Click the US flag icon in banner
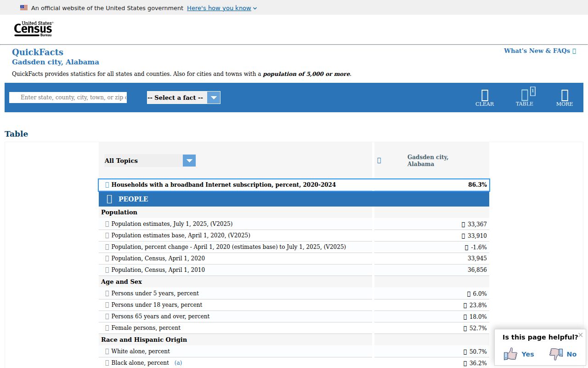 coord(24,8)
